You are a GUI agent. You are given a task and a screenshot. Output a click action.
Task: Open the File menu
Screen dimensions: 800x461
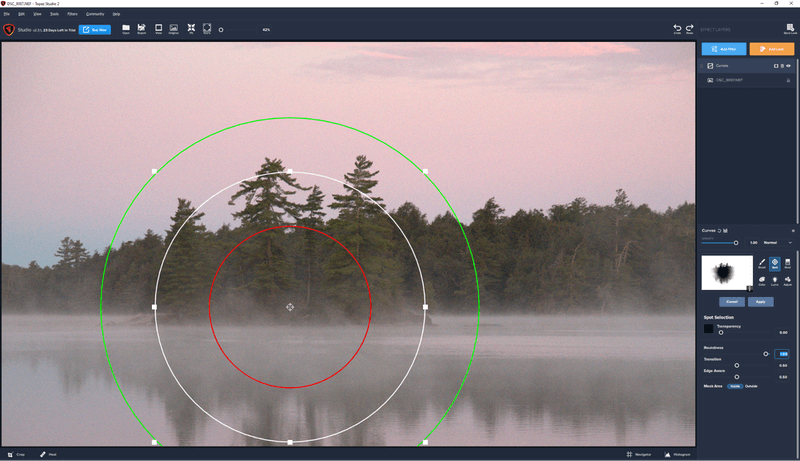[7, 14]
